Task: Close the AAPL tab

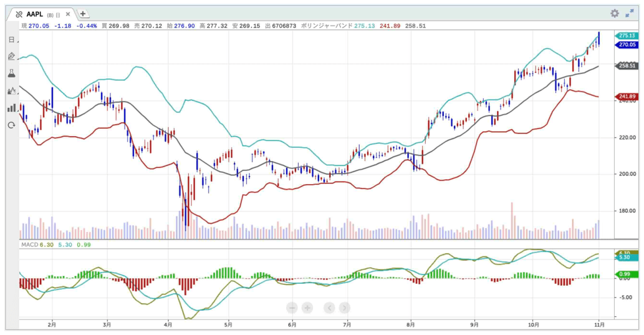Action: tap(68, 14)
